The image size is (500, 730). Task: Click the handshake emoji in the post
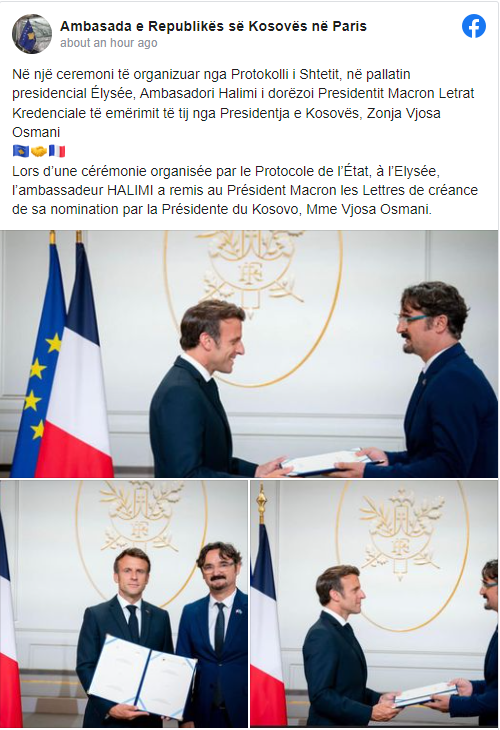click(39, 151)
